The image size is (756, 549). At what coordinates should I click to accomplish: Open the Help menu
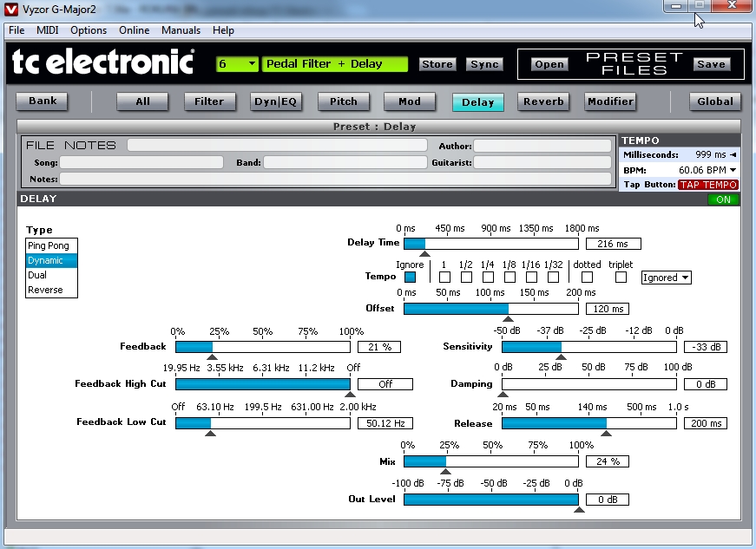(223, 29)
